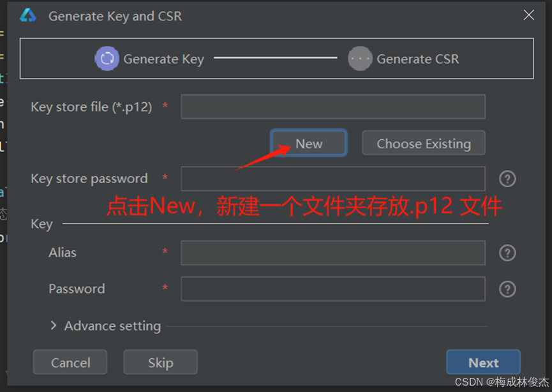The width and height of the screenshot is (552, 392).
Task: Expand the Advance setting chevron
Action: pyautogui.click(x=53, y=326)
